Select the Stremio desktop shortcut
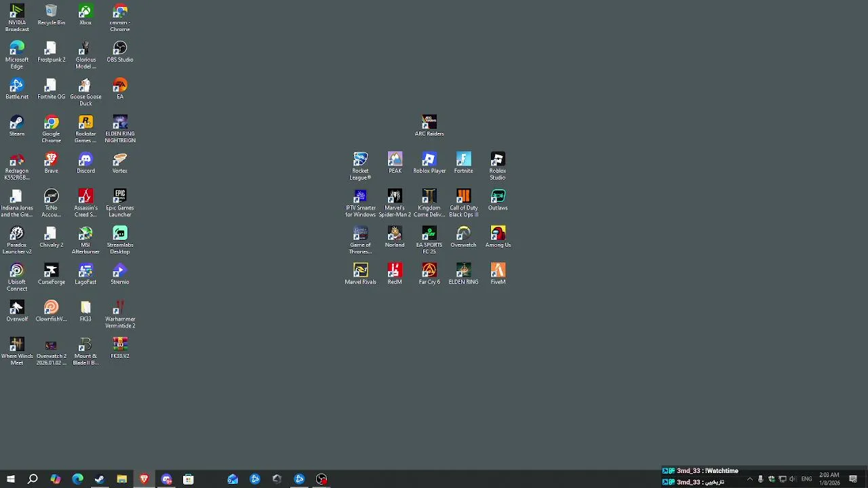 [120, 274]
